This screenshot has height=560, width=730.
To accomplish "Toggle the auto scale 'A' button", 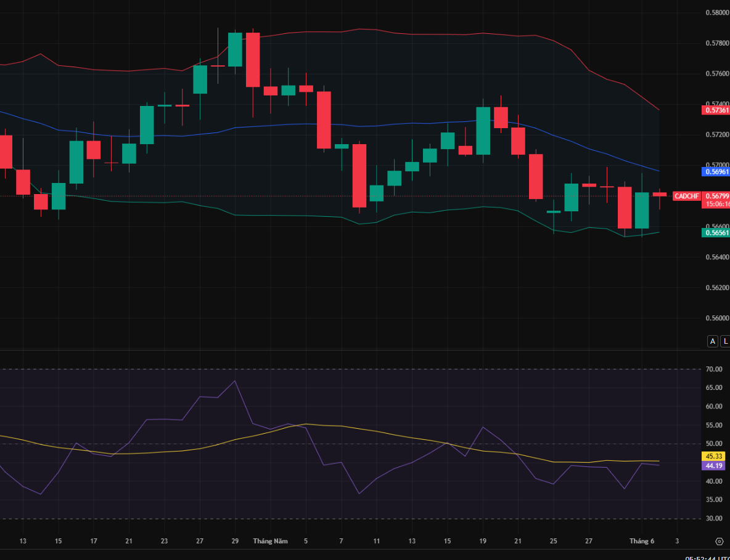I will tap(712, 341).
